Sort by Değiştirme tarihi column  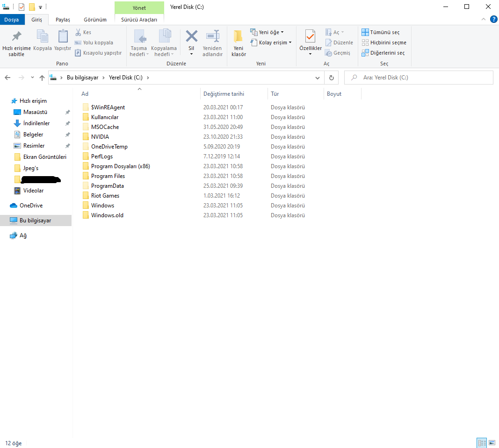(234, 94)
